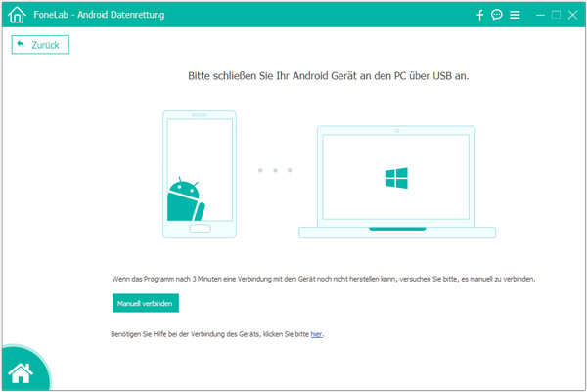Click the 'Wenn das Programm nach 3 Minuten' text
The image size is (587, 392).
(324, 279)
